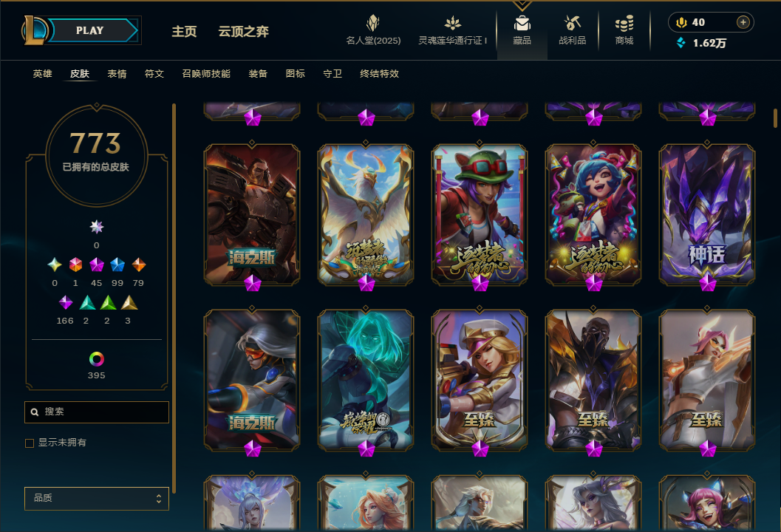Open the 战利品 loot icon
Screen dimensions: 781x532
pyautogui.click(x=573, y=23)
